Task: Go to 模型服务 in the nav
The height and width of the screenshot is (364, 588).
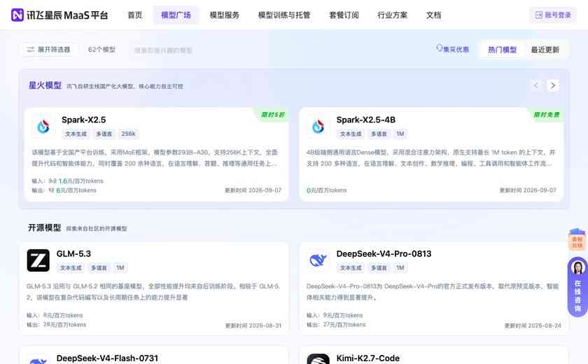Action: click(224, 15)
